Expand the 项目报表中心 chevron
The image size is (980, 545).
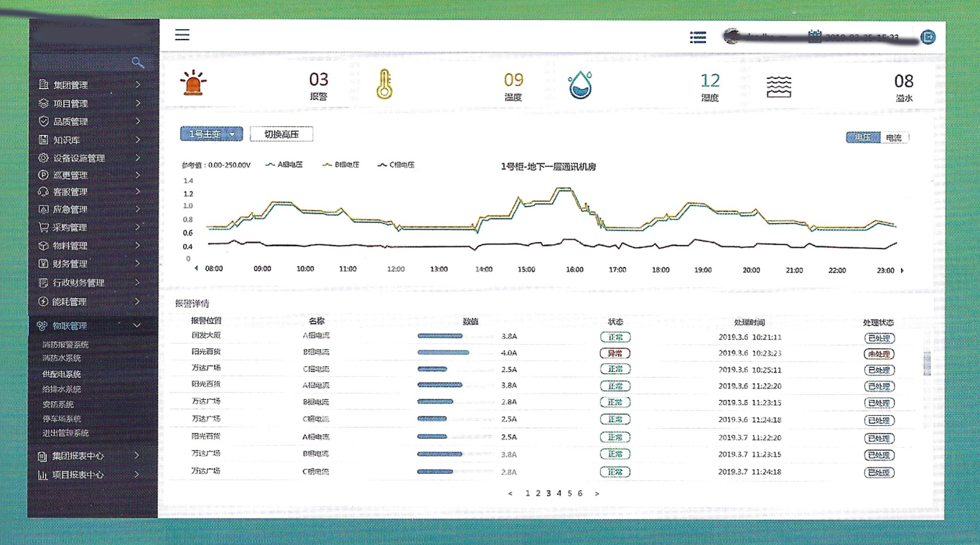pos(137,475)
